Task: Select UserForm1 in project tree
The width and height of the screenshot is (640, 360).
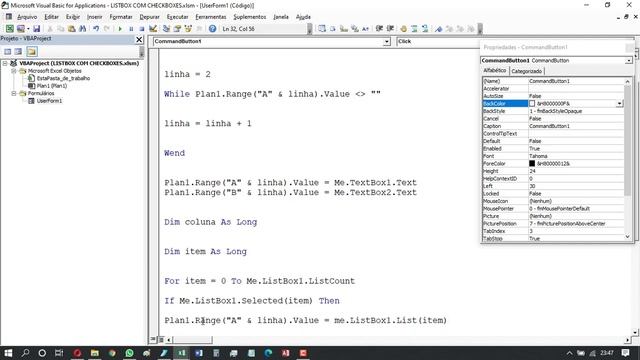Action: coord(49,101)
